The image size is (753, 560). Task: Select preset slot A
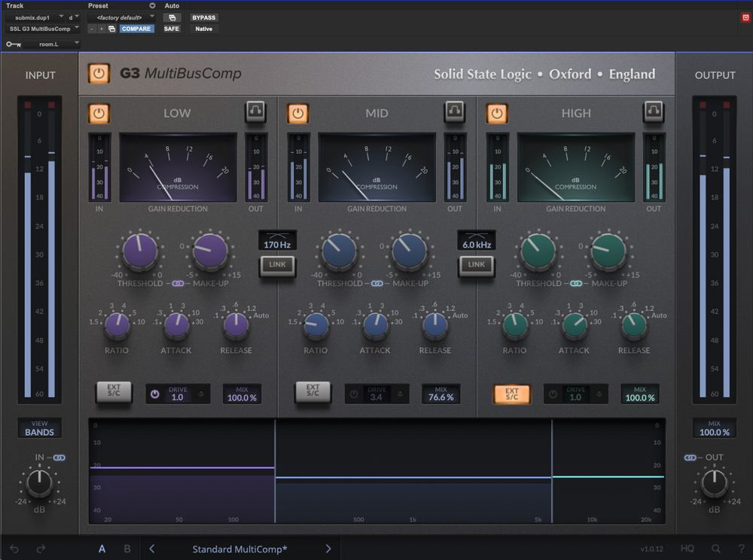point(102,548)
